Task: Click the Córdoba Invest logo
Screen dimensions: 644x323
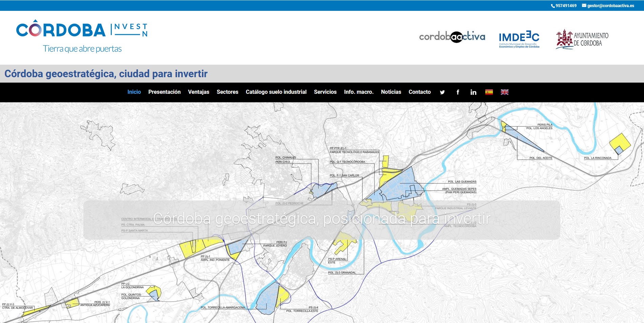Action: [82, 37]
